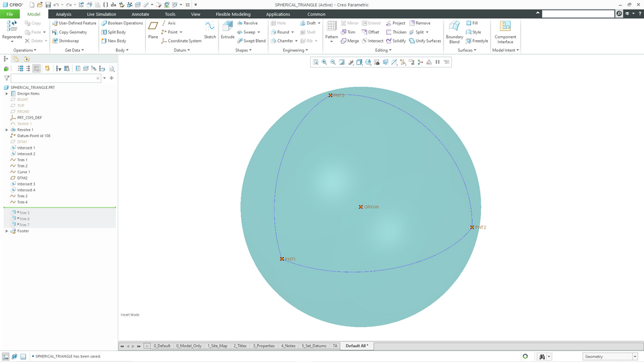Expand the Datum group dropdown
Screen dimensions: 644x362
(x=182, y=50)
